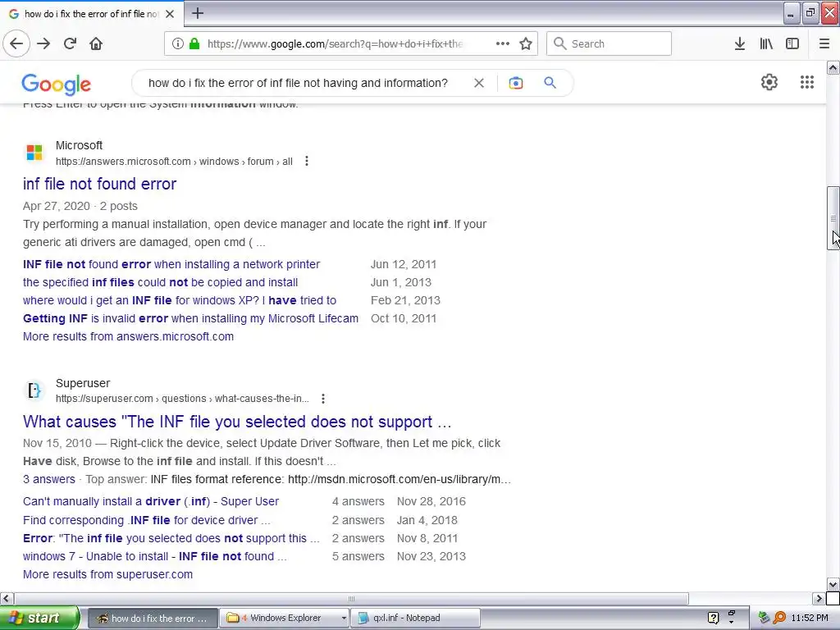Viewport: 840px width, 630px height.
Task: Reload the current page
Action: pos(70,43)
